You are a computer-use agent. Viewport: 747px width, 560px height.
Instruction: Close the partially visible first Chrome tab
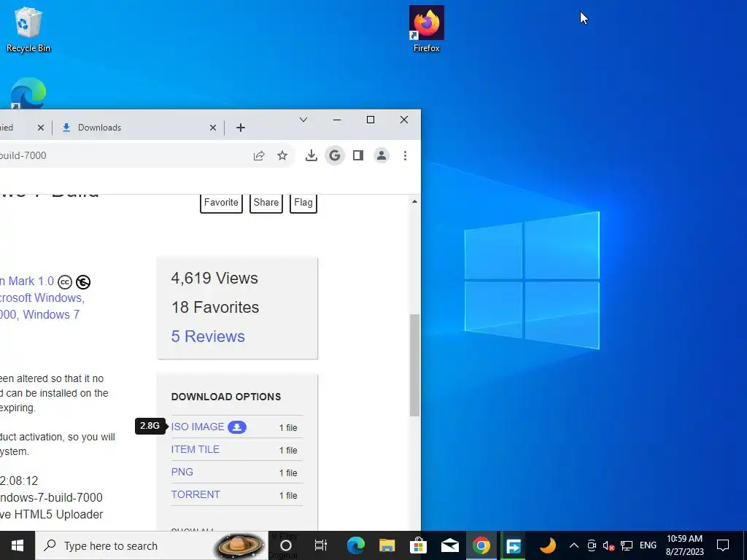(x=41, y=128)
